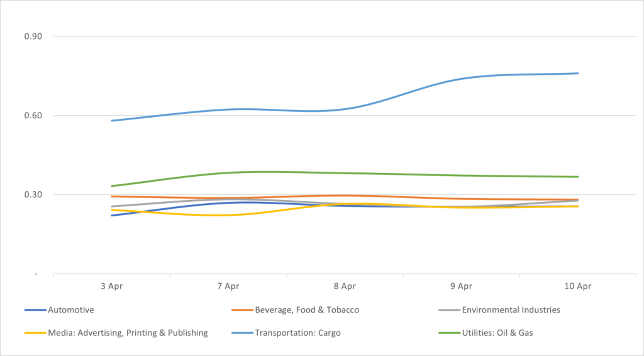644x356 pixels.
Task: Click the 9 Apr x-axis label
Action: click(461, 286)
